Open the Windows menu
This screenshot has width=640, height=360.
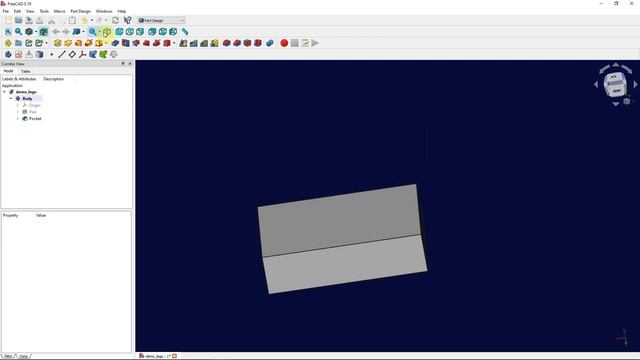coord(104,11)
